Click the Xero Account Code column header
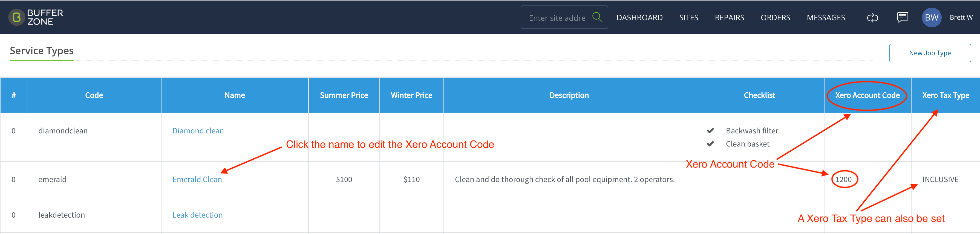The image size is (980, 234). [x=867, y=95]
